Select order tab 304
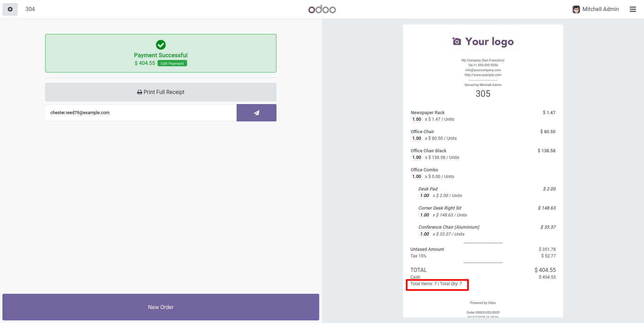This screenshot has width=644, height=323. point(30,9)
